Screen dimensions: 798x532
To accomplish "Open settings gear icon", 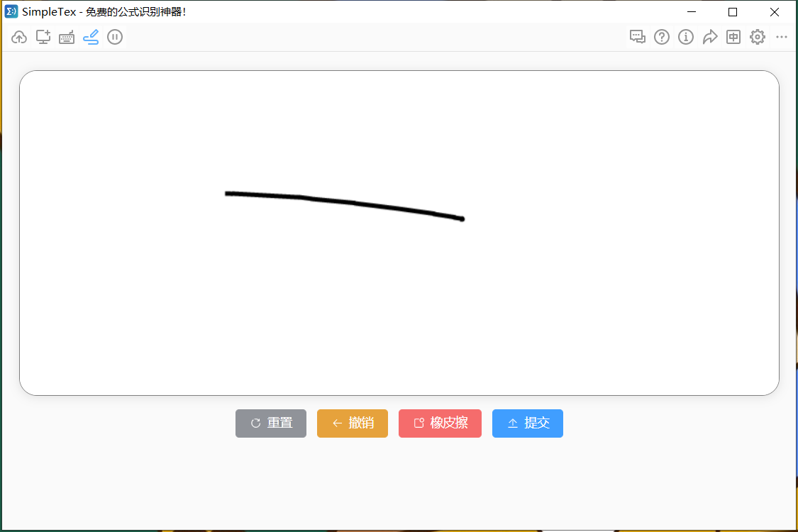I will (x=758, y=38).
